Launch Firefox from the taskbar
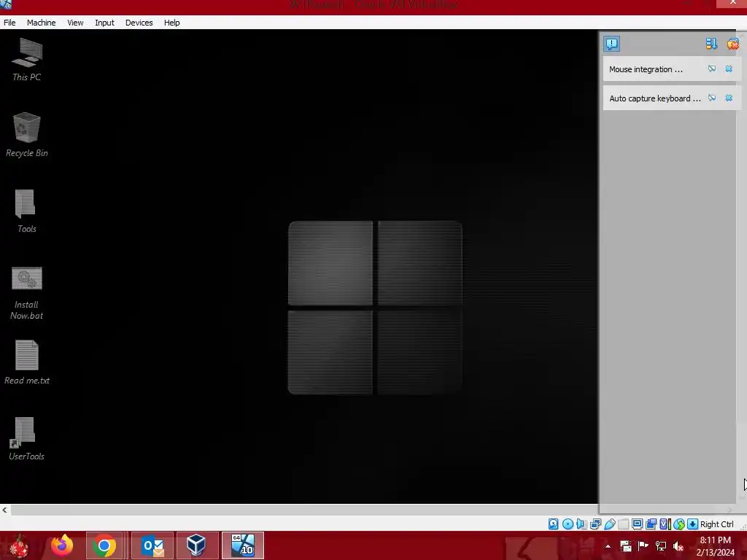The image size is (747, 560). pos(62,545)
